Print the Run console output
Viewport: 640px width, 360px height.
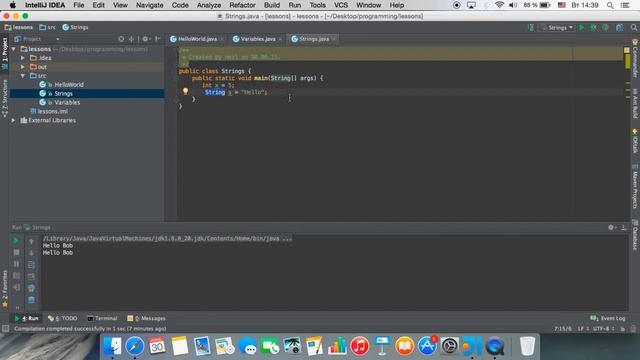pyautogui.click(x=31, y=288)
